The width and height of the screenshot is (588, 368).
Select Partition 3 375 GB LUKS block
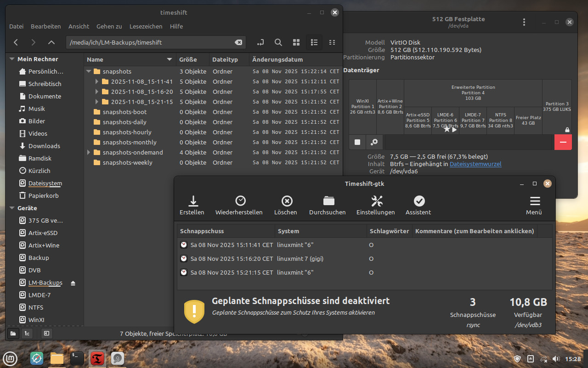pyautogui.click(x=557, y=107)
